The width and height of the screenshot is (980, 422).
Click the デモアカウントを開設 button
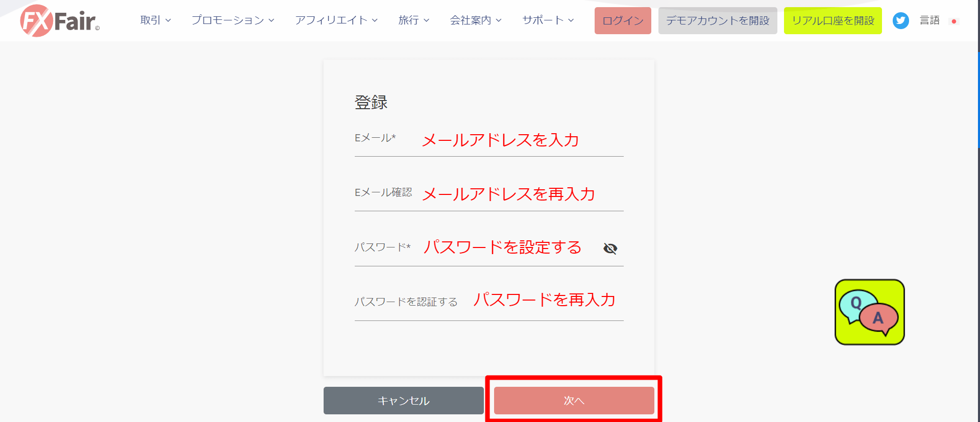click(x=717, y=20)
